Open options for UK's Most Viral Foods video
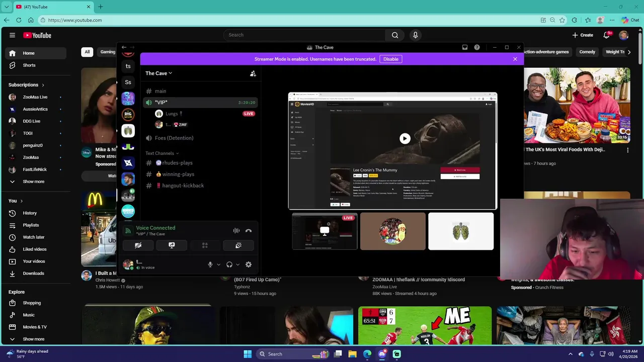 pos(627,150)
